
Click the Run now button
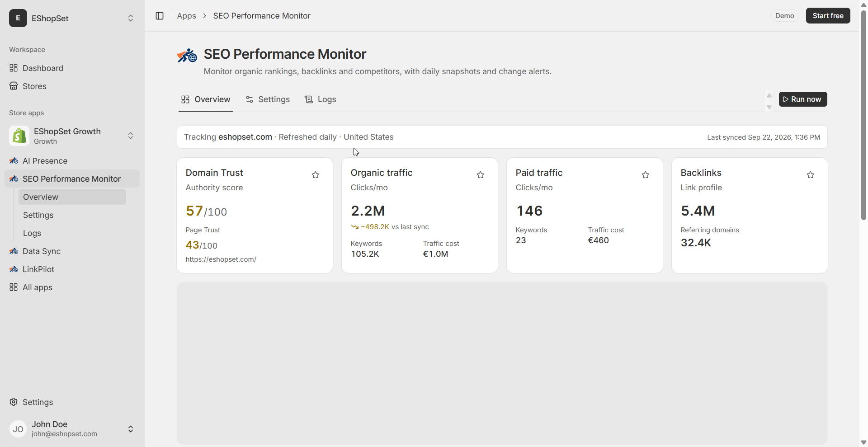(803, 99)
